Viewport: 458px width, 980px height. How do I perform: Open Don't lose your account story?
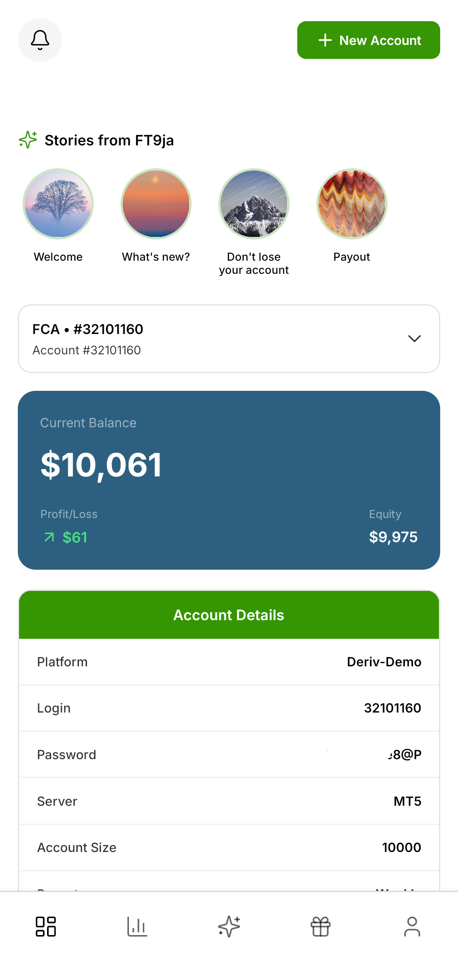(254, 204)
